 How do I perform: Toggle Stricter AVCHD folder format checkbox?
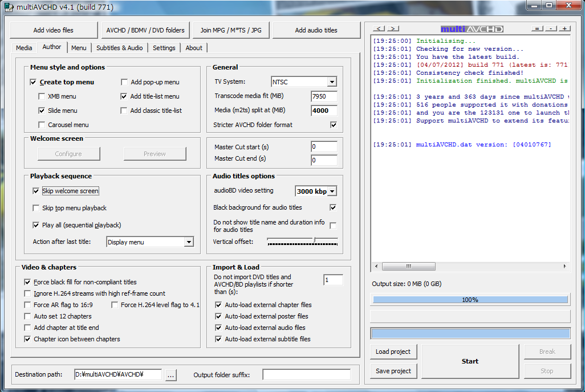pyautogui.click(x=334, y=125)
